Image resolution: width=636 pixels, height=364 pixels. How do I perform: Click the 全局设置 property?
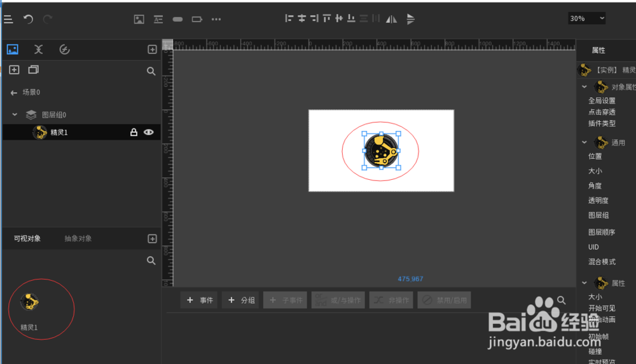click(602, 100)
